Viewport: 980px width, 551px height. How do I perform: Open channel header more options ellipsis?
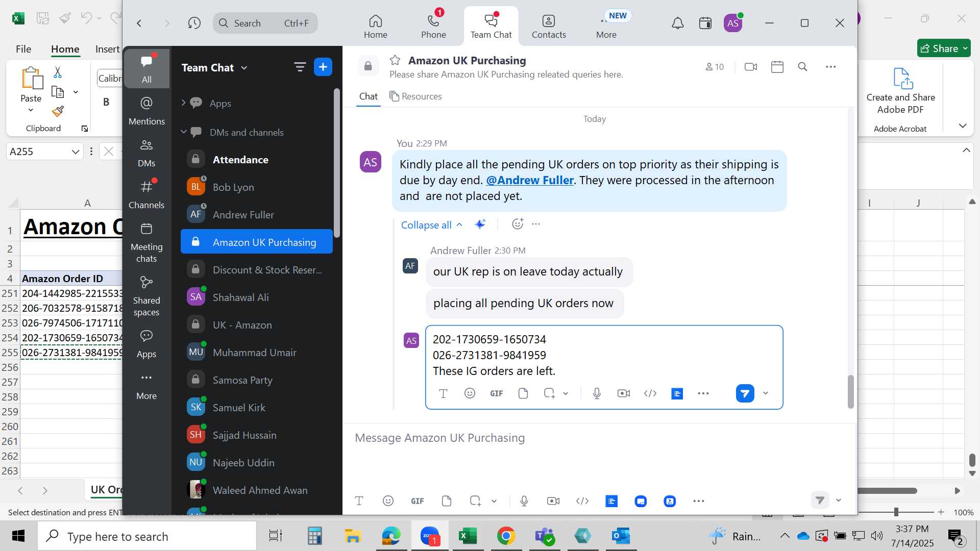point(830,67)
